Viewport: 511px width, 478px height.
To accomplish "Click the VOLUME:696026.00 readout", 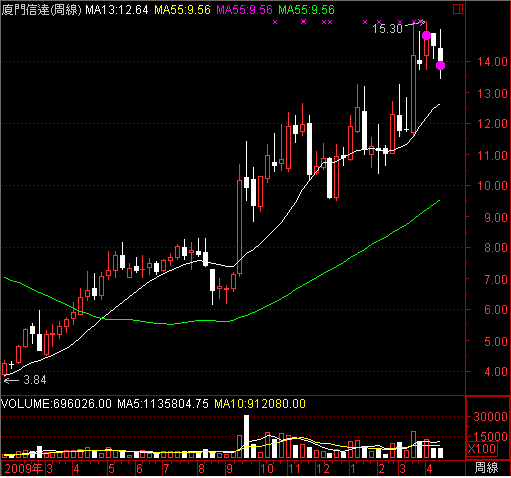I will 56,404.
